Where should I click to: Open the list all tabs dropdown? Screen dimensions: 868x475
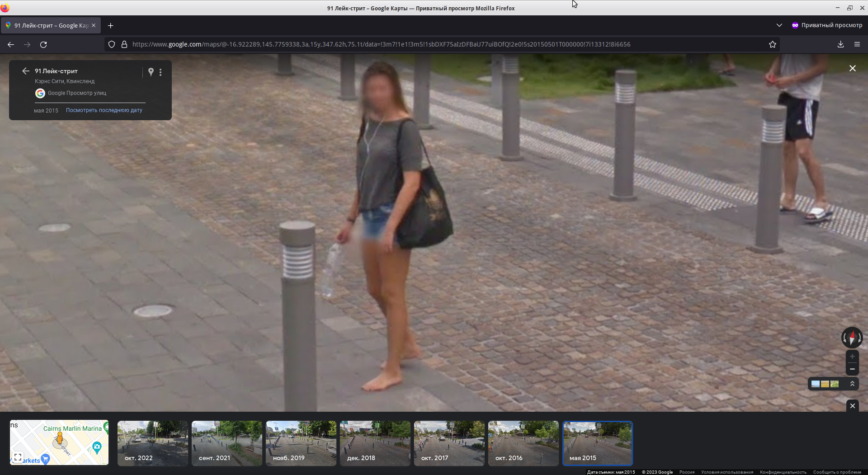click(779, 25)
